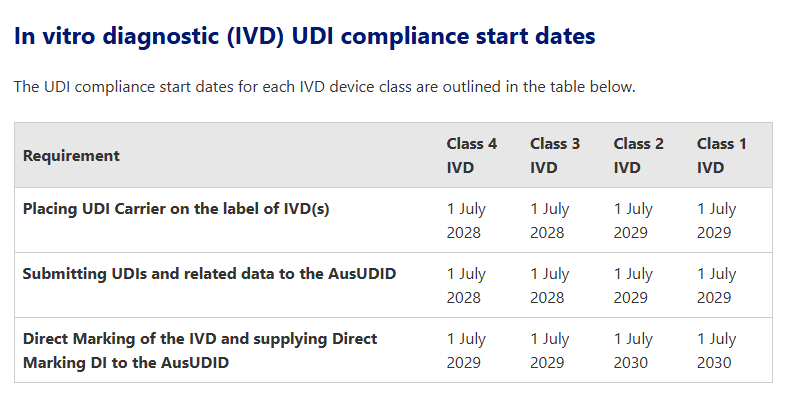Viewport: 788px width, 396px height.
Task: Click Class 1 date for Submitting UDIs row
Action: coord(716,285)
